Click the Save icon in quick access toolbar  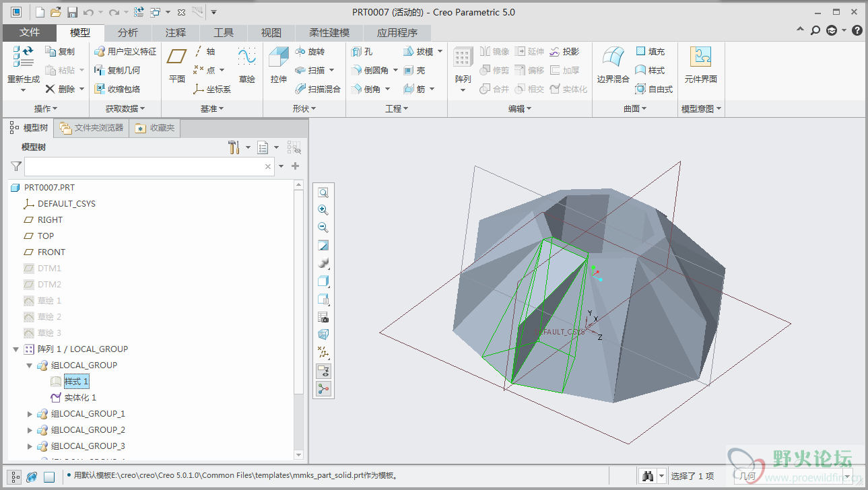click(x=72, y=12)
